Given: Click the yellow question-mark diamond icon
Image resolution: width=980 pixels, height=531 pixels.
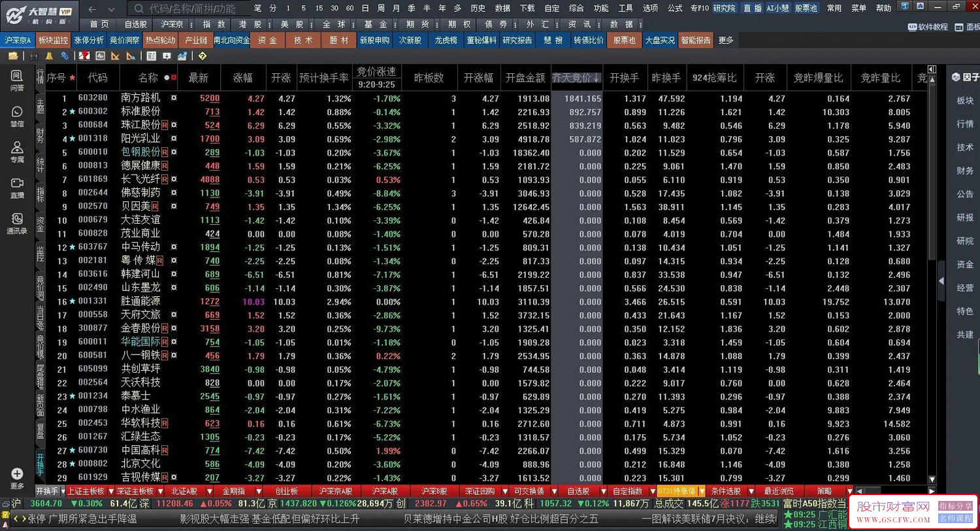Looking at the screenshot, I should (x=202, y=56).
